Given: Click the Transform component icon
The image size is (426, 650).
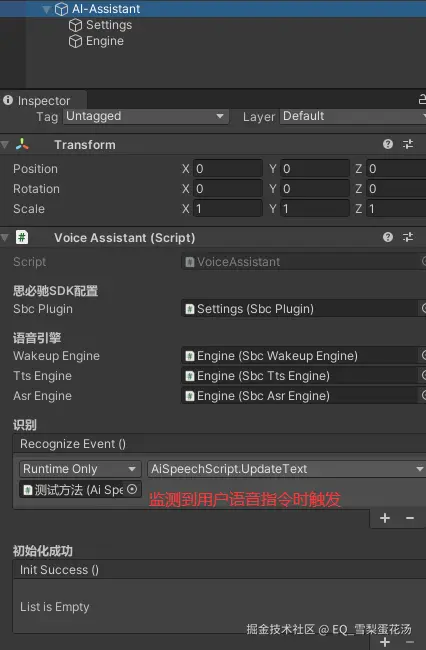Looking at the screenshot, I should (x=22, y=145).
